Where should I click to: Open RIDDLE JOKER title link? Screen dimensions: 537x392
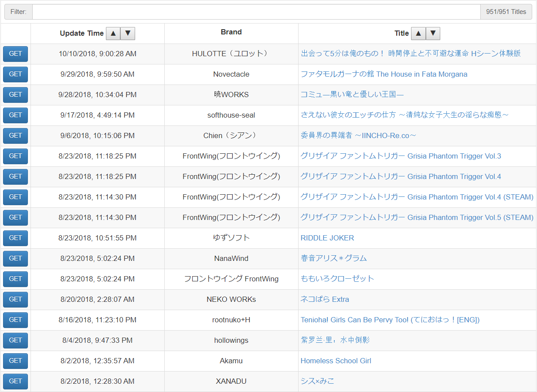tap(327, 238)
